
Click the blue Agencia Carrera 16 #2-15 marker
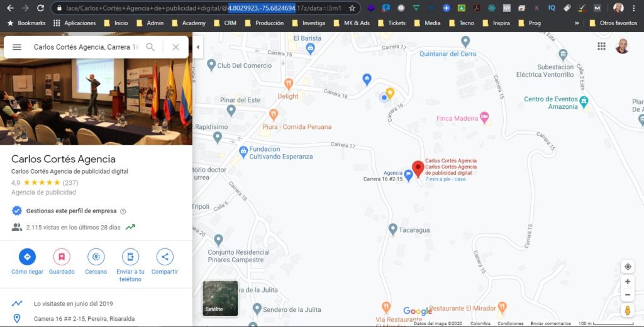tap(408, 175)
